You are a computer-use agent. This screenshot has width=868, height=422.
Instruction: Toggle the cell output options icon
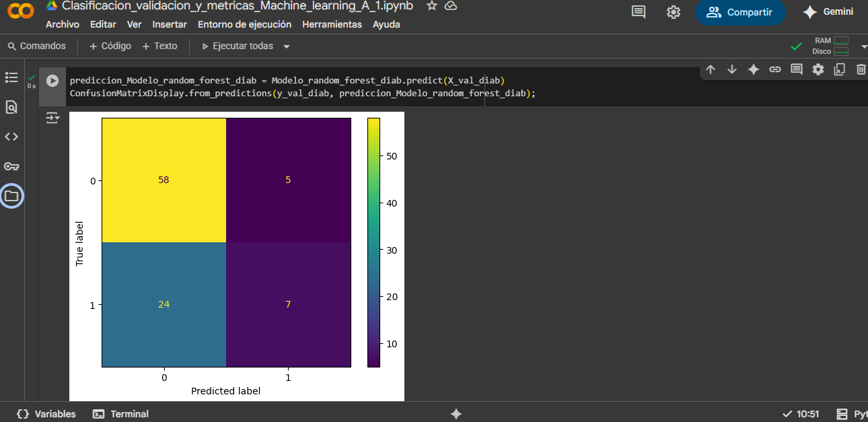[52, 118]
